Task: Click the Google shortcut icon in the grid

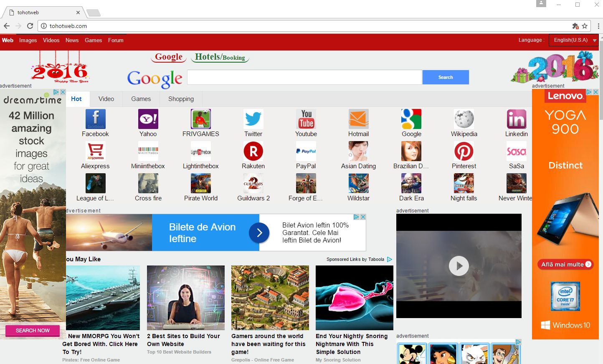Action: [411, 119]
